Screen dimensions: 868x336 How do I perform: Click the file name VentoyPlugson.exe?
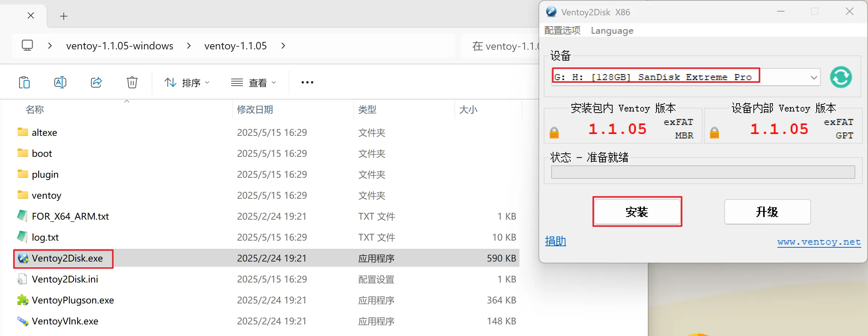pos(73,300)
